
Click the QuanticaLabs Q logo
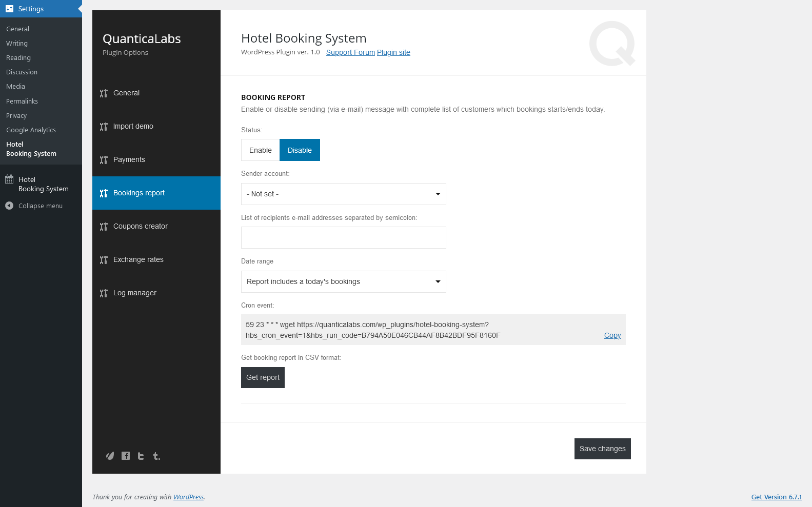[612, 44]
